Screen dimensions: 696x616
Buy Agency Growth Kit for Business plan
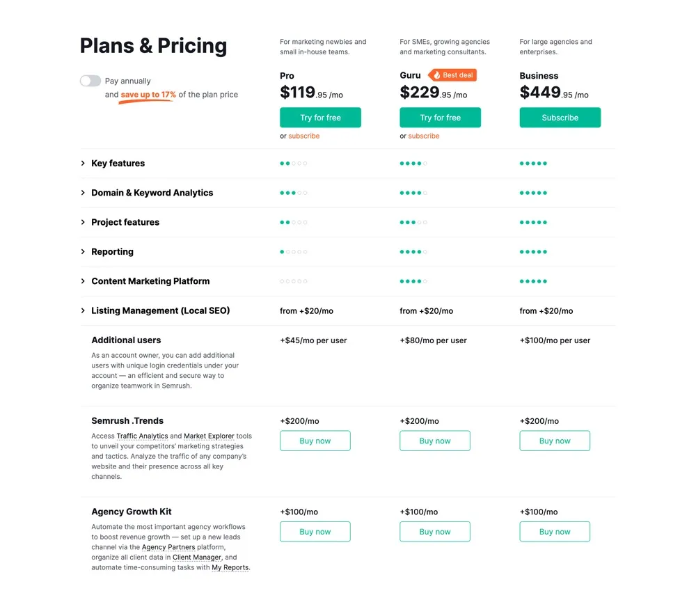pyautogui.click(x=555, y=532)
